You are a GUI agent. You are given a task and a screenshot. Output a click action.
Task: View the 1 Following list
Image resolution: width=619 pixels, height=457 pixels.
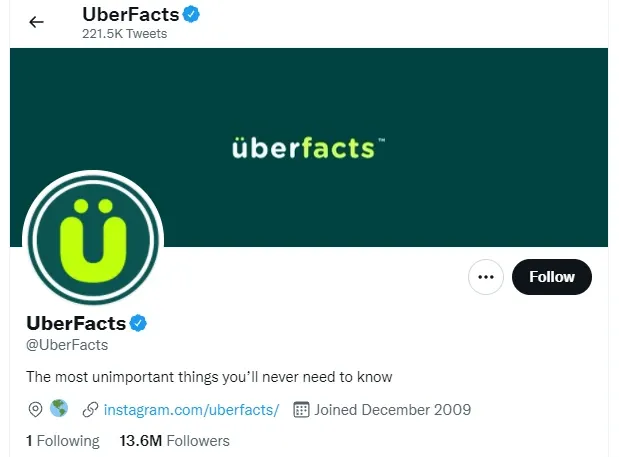[x=62, y=440]
